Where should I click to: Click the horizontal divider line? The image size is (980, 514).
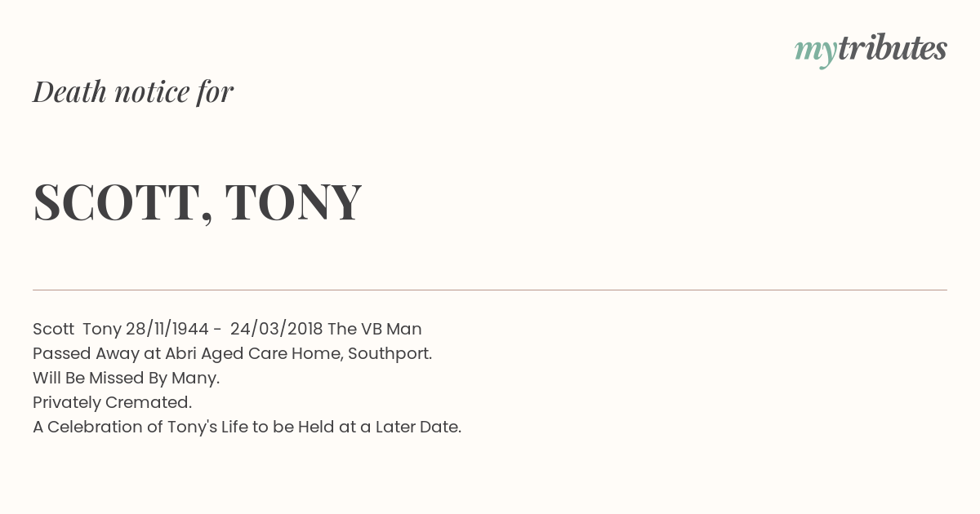click(x=490, y=290)
